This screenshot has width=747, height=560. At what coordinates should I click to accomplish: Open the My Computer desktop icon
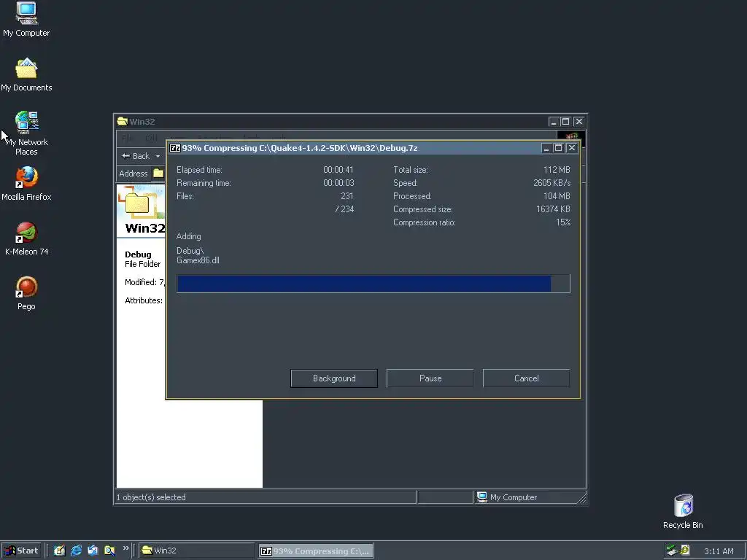pyautogui.click(x=26, y=19)
